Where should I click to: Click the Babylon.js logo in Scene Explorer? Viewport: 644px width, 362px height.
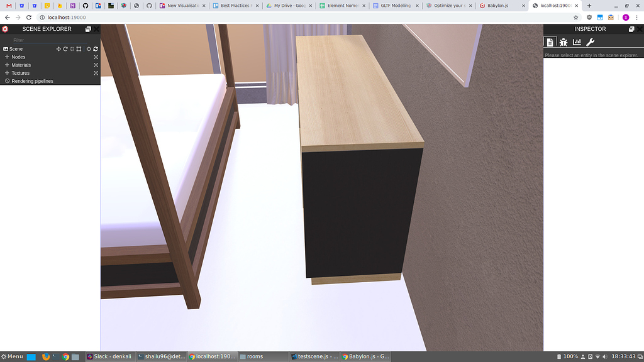pos(5,29)
